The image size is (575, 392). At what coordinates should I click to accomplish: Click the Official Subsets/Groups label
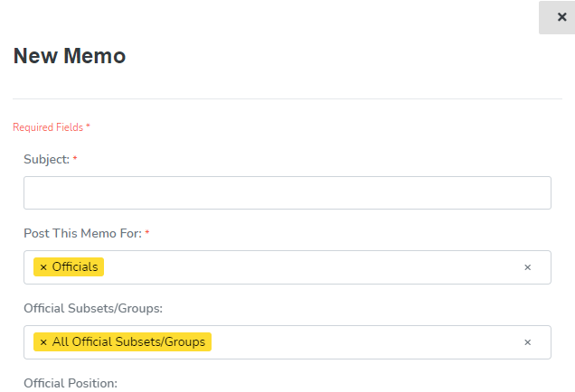(90, 308)
